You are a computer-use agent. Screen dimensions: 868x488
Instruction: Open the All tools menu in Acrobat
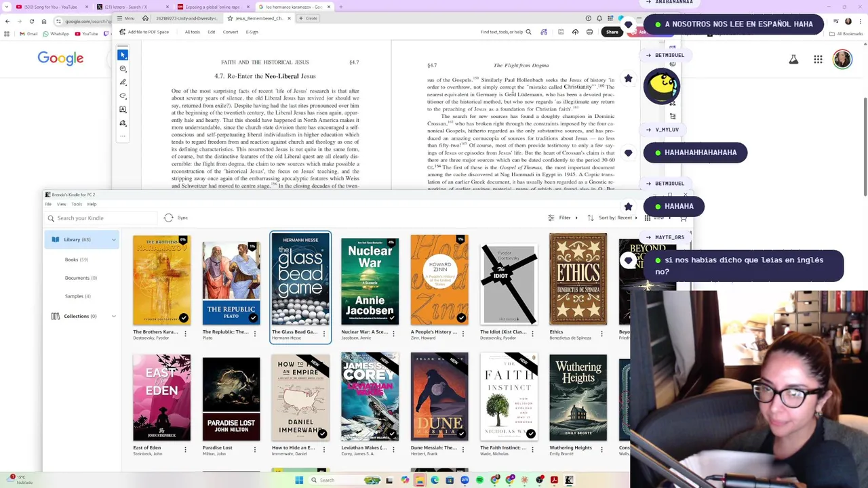(193, 32)
